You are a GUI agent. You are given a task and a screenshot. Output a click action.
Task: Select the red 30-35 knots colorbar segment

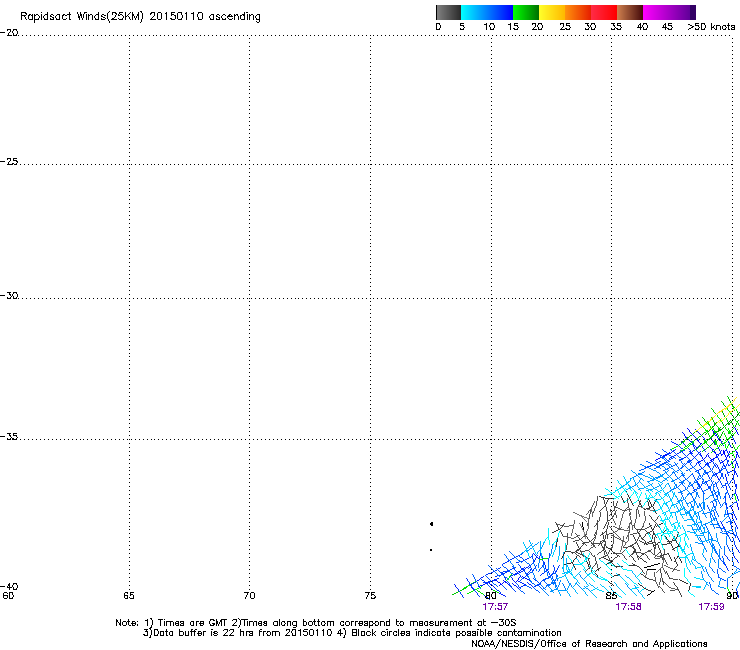click(x=604, y=12)
